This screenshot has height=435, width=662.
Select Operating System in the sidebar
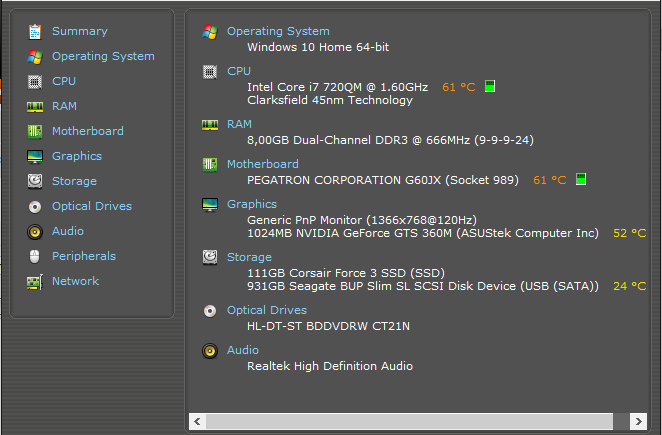click(103, 56)
